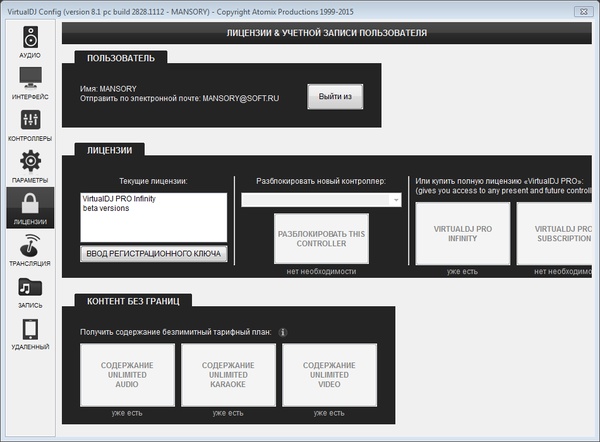Viewport: 600px width, 442px height.
Task: Close the VirtualDJ Config window
Action: click(584, 12)
